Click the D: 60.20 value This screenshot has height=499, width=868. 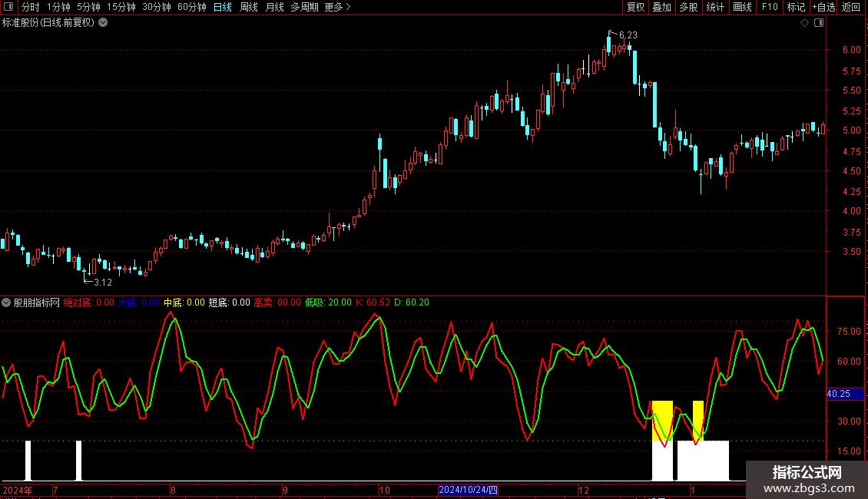411,302
